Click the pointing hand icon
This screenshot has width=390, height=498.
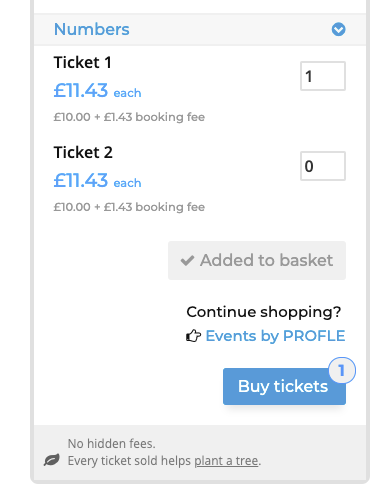pos(193,336)
